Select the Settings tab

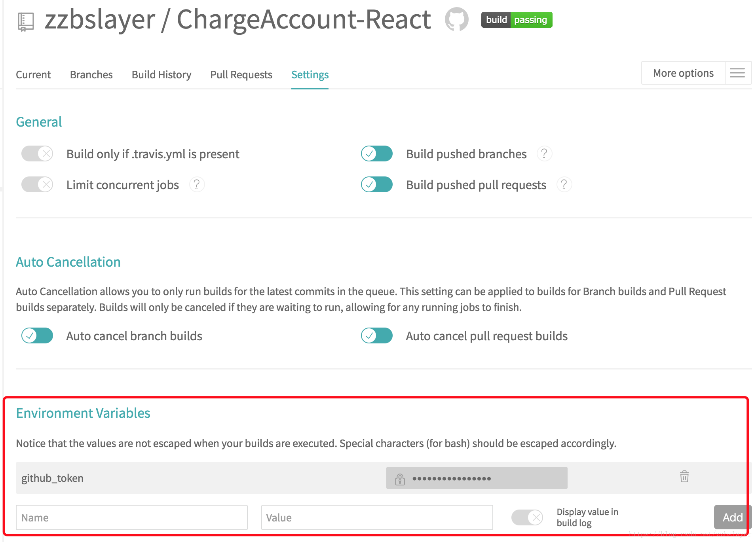coord(310,74)
